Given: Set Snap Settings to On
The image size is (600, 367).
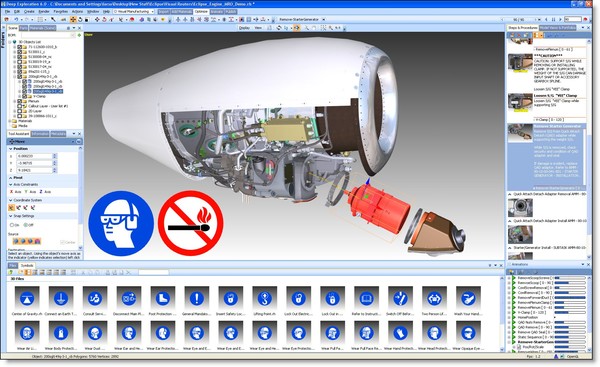Looking at the screenshot, I should coord(12,225).
